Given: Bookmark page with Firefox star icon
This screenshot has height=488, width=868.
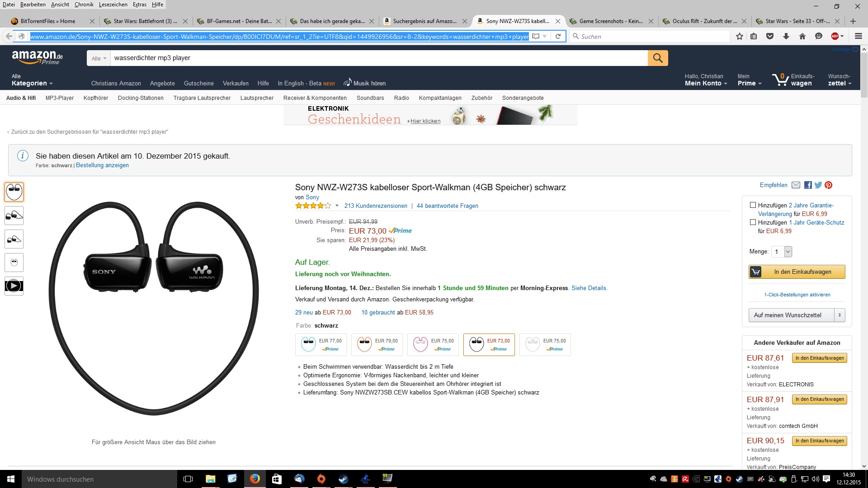Looking at the screenshot, I should [740, 36].
